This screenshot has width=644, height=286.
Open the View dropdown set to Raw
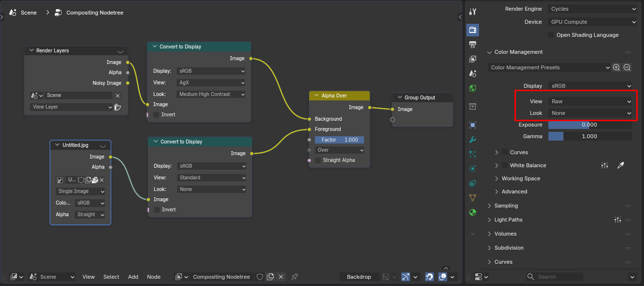591,101
